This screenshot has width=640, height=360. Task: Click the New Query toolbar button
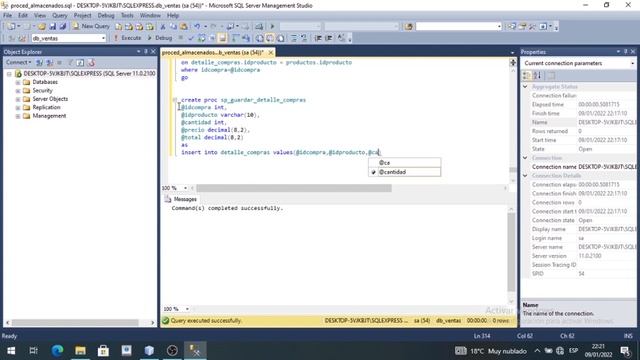point(91,26)
